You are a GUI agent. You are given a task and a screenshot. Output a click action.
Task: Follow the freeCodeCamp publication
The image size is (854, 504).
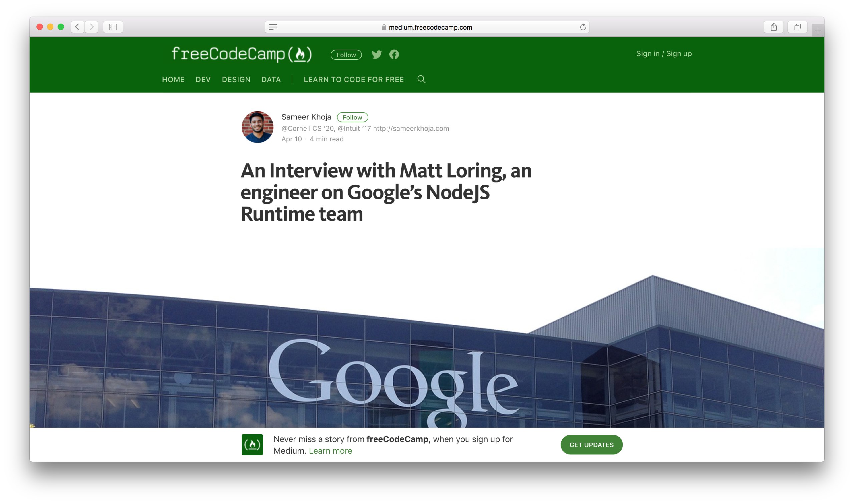pyautogui.click(x=346, y=55)
